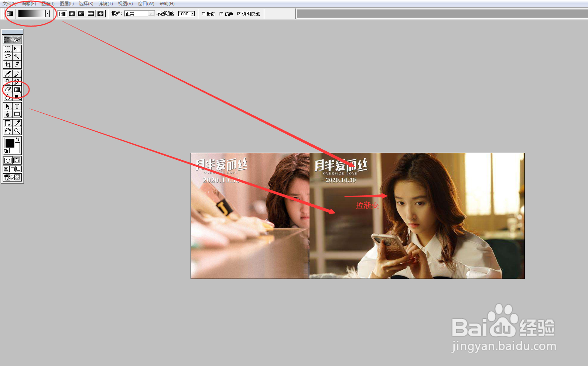Choose Standard Screen Mode
This screenshot has width=588, height=366.
coord(6,169)
